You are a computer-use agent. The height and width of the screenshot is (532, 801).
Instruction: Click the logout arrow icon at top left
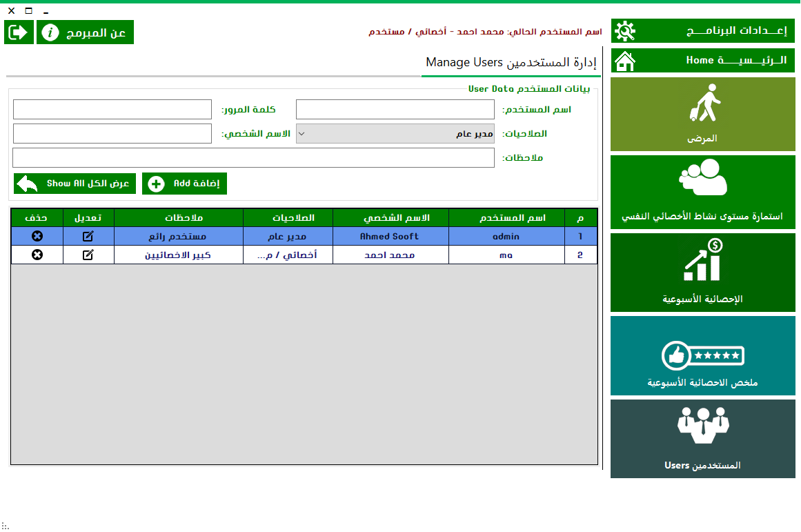(x=19, y=32)
